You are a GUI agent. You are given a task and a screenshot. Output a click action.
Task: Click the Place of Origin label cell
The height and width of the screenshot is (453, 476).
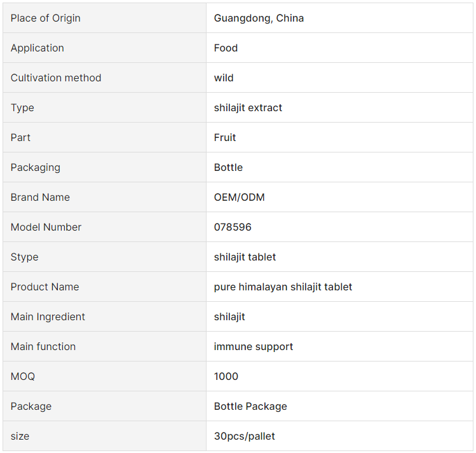point(104,18)
